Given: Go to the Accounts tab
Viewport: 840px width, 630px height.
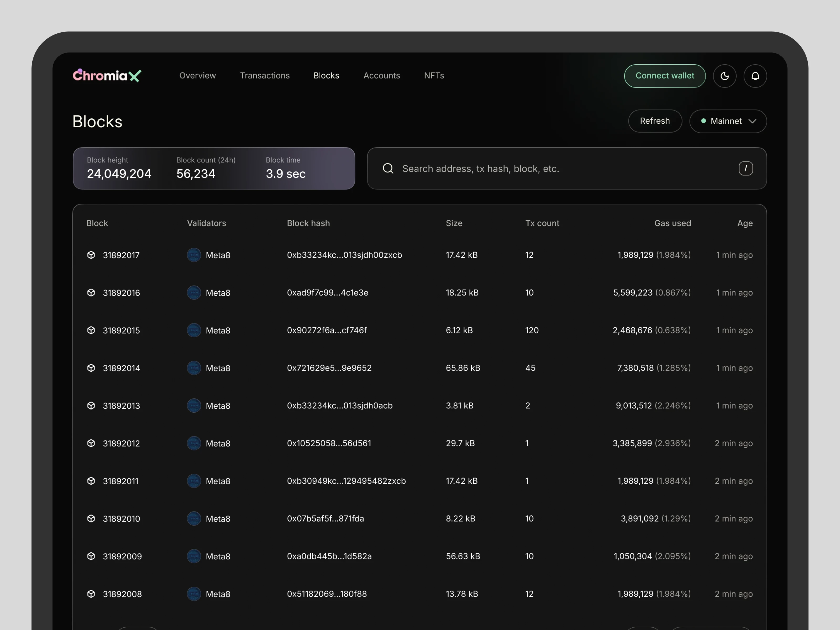Looking at the screenshot, I should [381, 76].
